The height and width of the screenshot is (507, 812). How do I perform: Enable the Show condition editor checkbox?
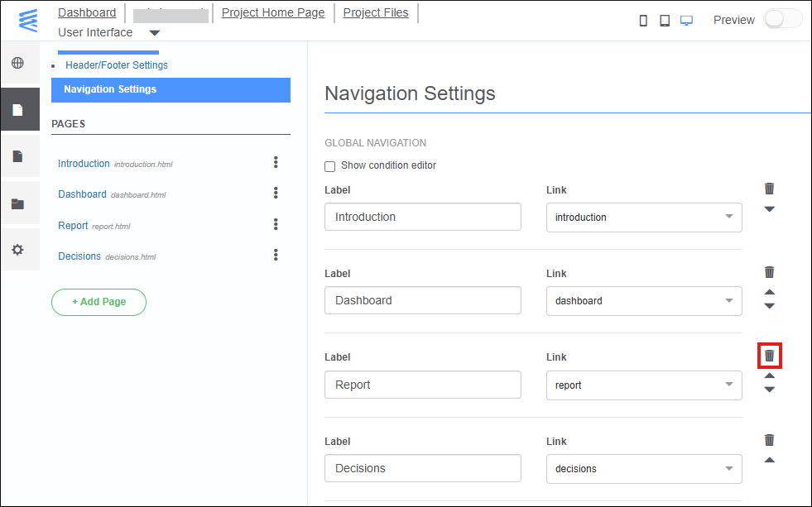tap(329, 166)
